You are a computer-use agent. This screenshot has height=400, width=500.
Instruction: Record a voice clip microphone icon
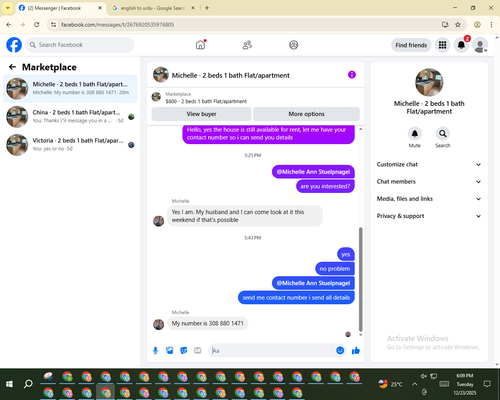click(x=155, y=350)
